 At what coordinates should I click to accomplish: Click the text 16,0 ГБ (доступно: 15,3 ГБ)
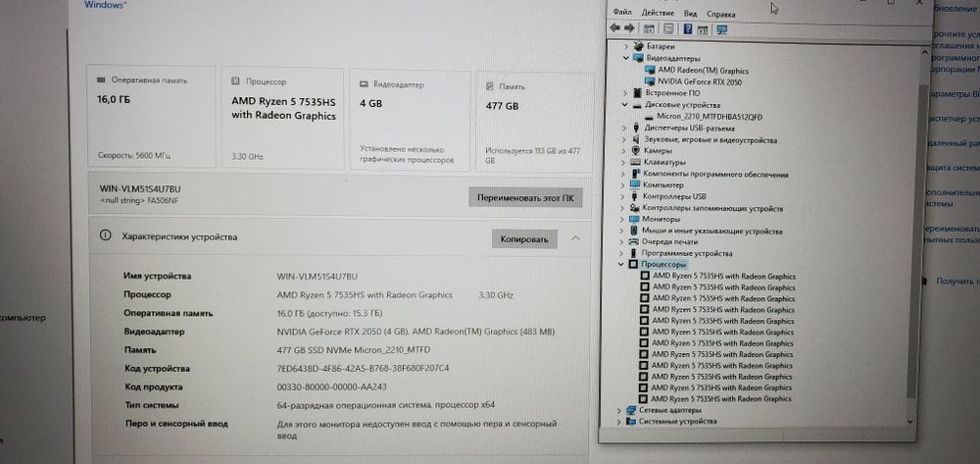click(329, 313)
